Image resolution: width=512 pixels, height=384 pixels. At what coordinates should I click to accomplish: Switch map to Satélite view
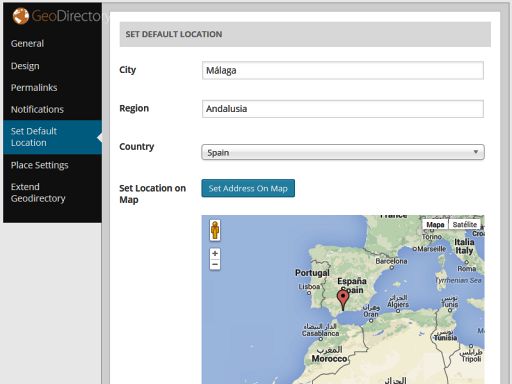pyautogui.click(x=465, y=225)
